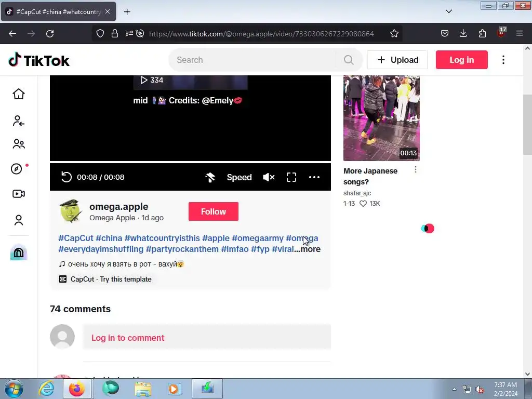This screenshot has height=399, width=532.
Task: Click the CapCut template icon
Action: click(63, 279)
